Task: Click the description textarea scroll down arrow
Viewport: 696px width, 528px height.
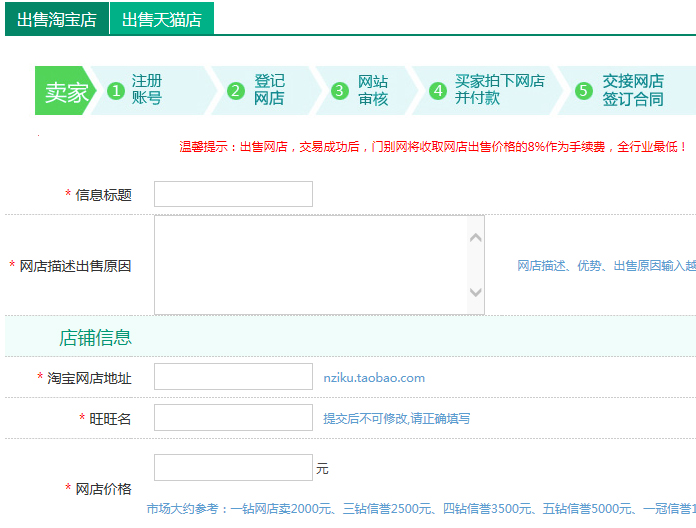Action: (x=476, y=292)
